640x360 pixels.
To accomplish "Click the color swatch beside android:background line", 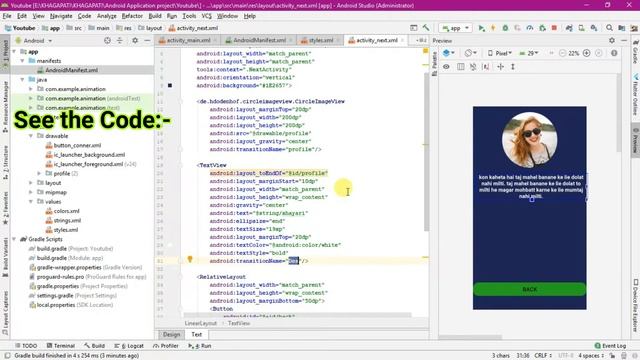I will click(170, 85).
